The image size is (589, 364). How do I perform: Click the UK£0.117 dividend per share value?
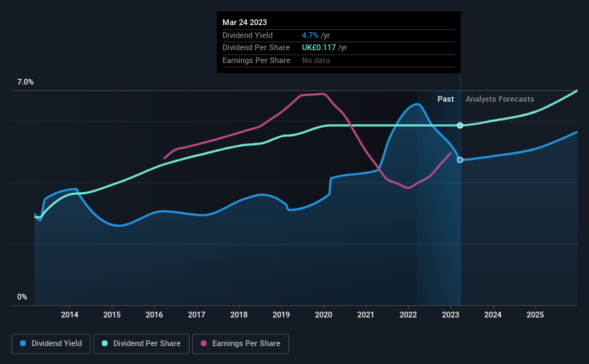click(319, 48)
